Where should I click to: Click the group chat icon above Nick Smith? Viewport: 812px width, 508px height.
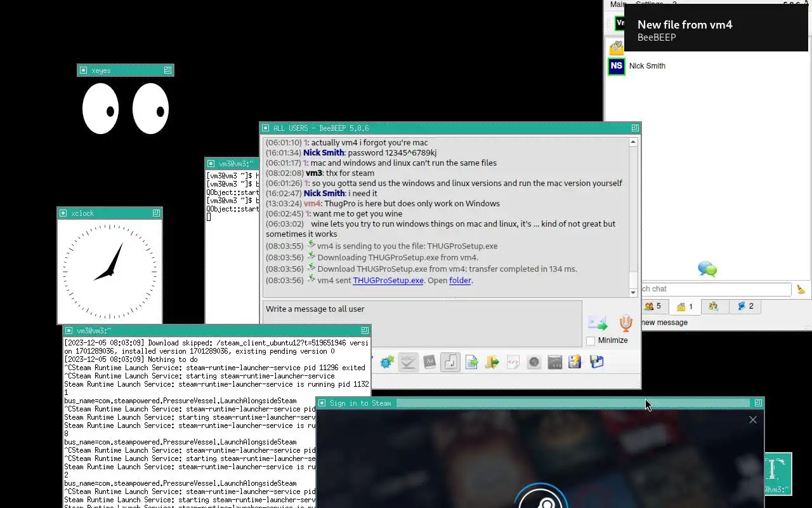[x=617, y=48]
